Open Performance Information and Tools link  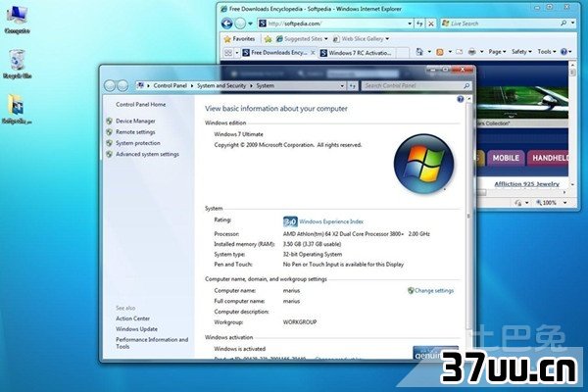pyautogui.click(x=152, y=343)
